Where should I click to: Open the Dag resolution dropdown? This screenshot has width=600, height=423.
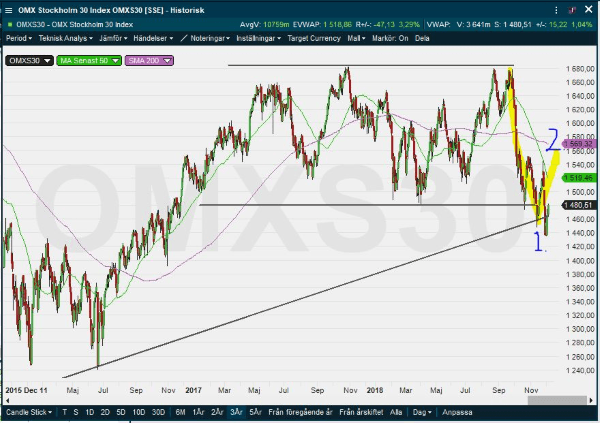click(422, 412)
